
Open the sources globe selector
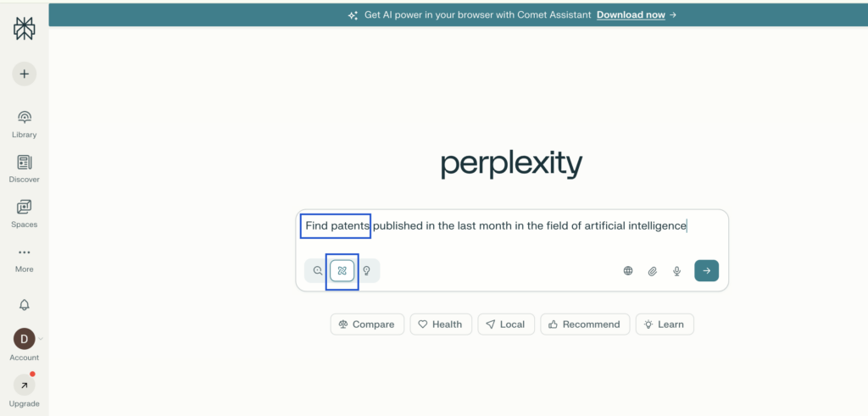pos(628,271)
